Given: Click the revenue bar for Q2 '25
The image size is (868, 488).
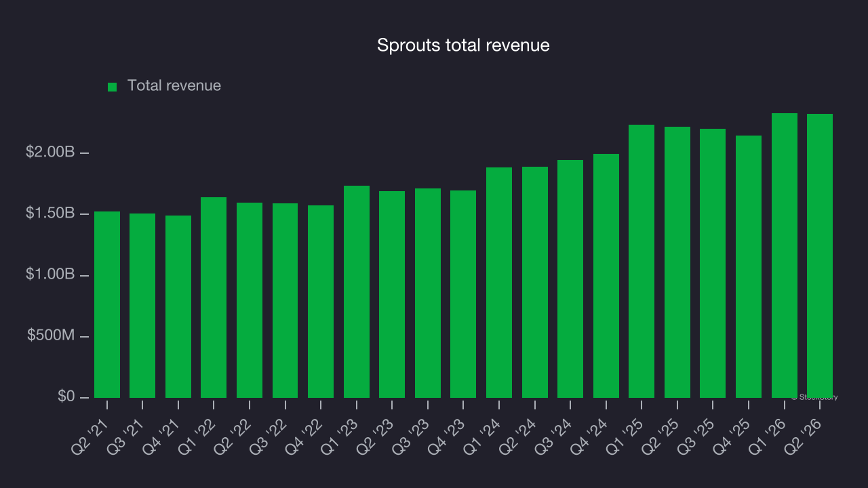Looking at the screenshot, I should click(x=677, y=262).
